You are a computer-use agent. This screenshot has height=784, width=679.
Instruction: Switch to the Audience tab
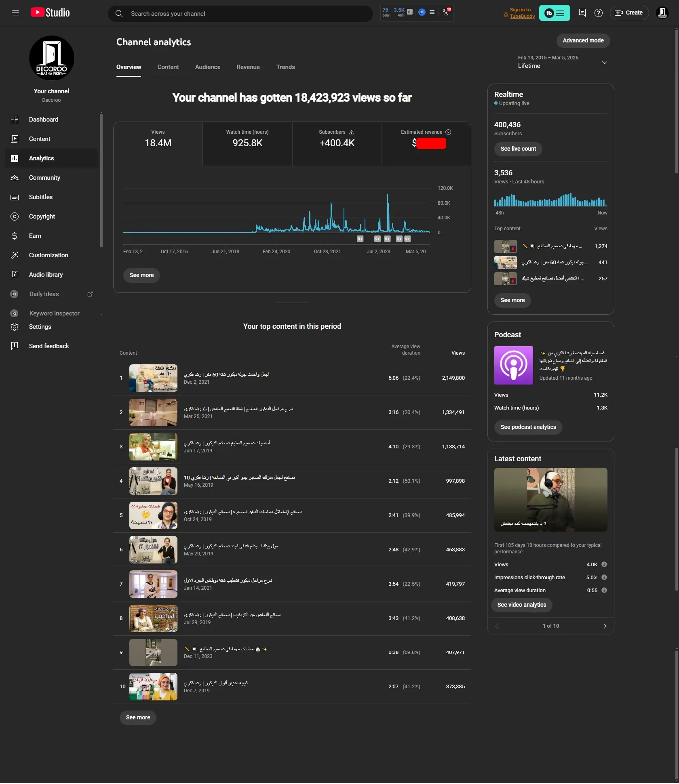208,67
